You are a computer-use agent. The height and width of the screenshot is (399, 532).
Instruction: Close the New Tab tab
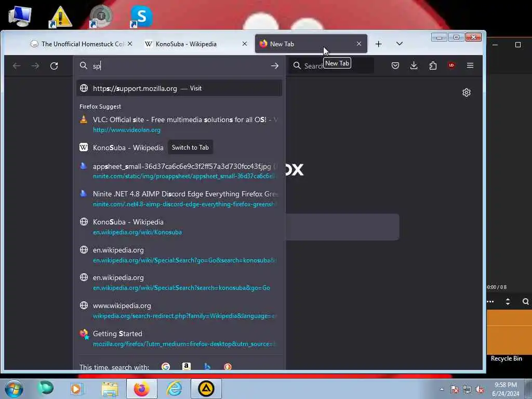[x=359, y=44]
